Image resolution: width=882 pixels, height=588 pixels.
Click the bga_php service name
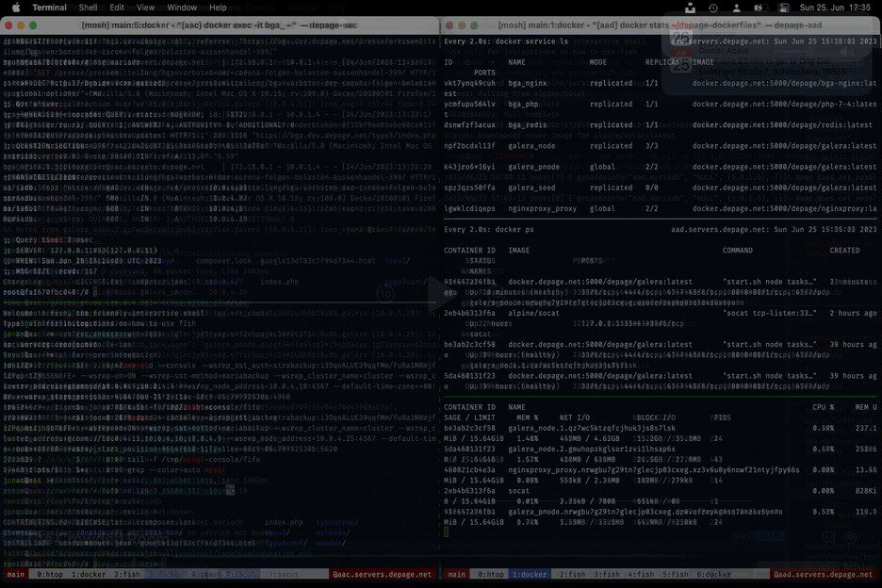tap(523, 104)
